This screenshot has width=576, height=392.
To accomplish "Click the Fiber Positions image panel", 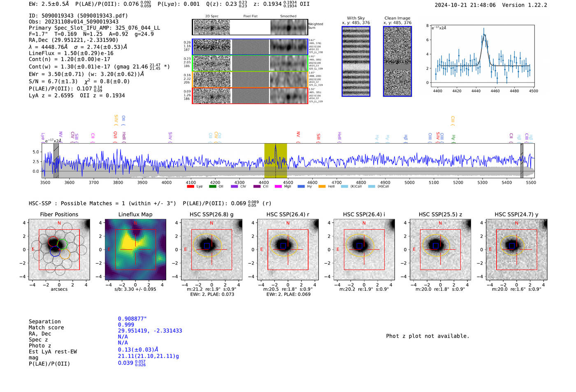I will point(59,250).
